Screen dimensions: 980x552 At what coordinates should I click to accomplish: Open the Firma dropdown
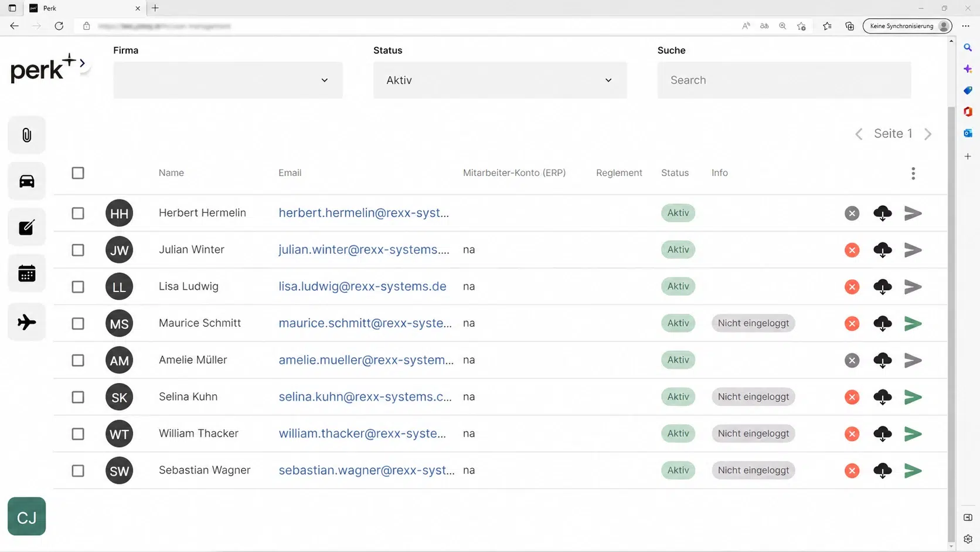(x=228, y=80)
